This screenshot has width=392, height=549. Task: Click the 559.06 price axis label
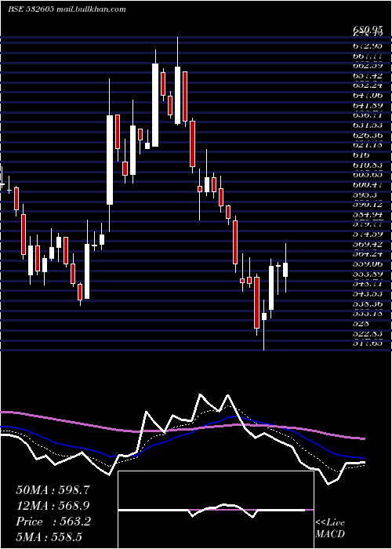[368, 264]
